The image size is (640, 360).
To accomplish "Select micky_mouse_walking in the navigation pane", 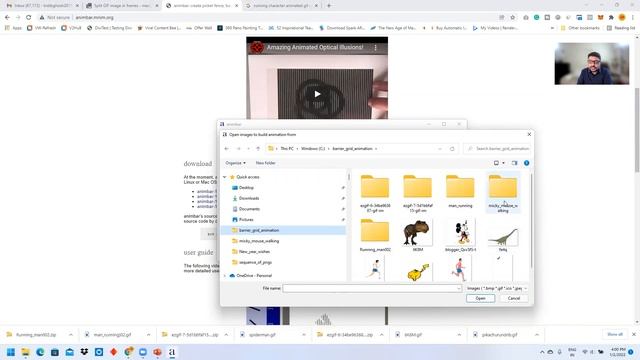I will click(x=259, y=241).
